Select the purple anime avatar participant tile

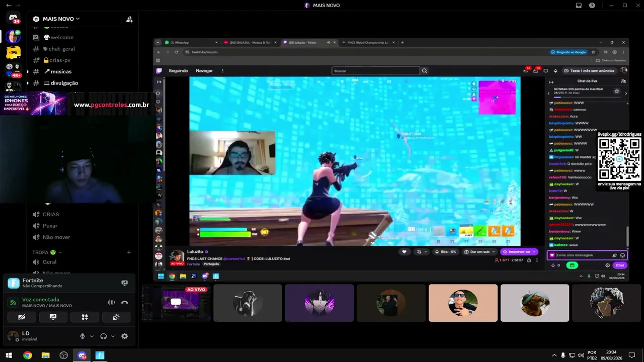[x=319, y=303]
